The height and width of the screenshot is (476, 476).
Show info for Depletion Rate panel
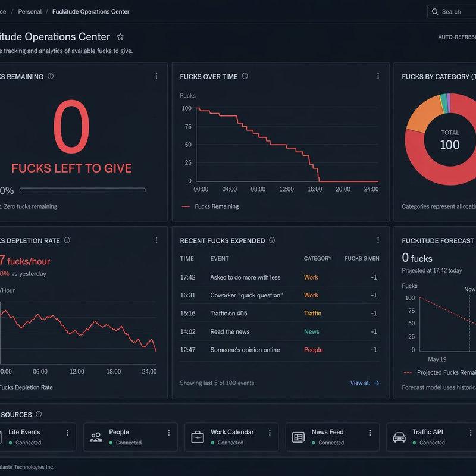click(x=67, y=240)
